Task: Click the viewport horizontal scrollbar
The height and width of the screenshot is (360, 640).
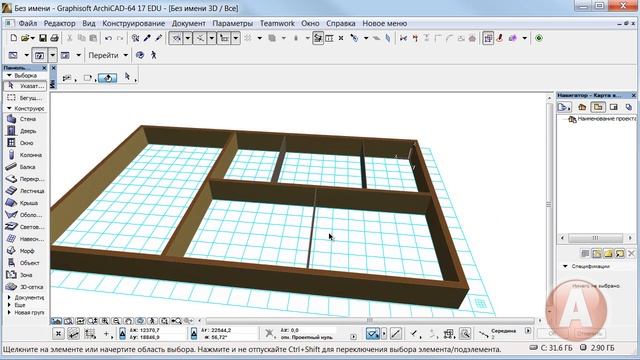Action: click(x=370, y=321)
